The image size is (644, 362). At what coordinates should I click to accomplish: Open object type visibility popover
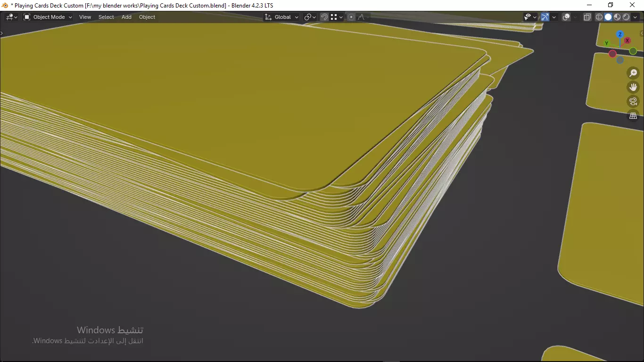pyautogui.click(x=530, y=17)
